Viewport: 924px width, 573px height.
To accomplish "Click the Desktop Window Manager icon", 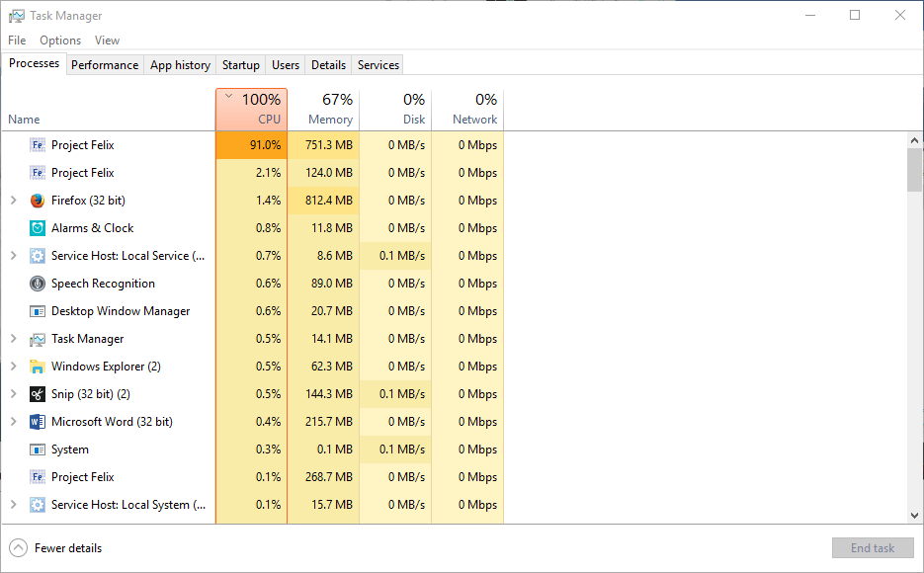I will [38, 311].
